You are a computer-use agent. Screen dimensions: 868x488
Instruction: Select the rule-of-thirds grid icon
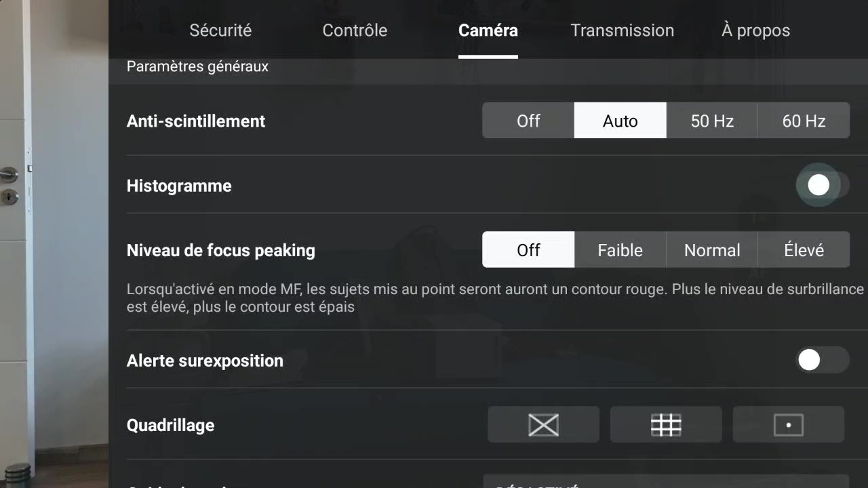[x=666, y=425]
